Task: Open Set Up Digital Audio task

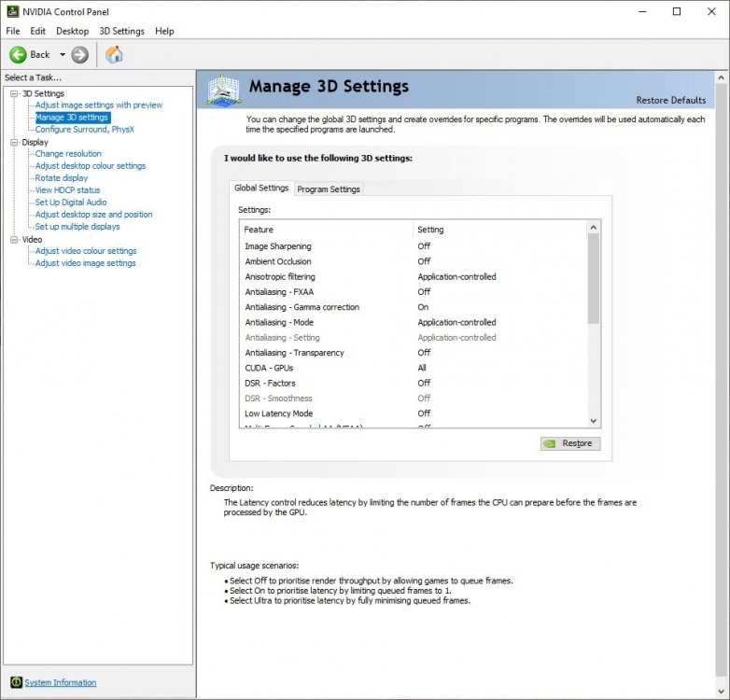Action: 71,202
